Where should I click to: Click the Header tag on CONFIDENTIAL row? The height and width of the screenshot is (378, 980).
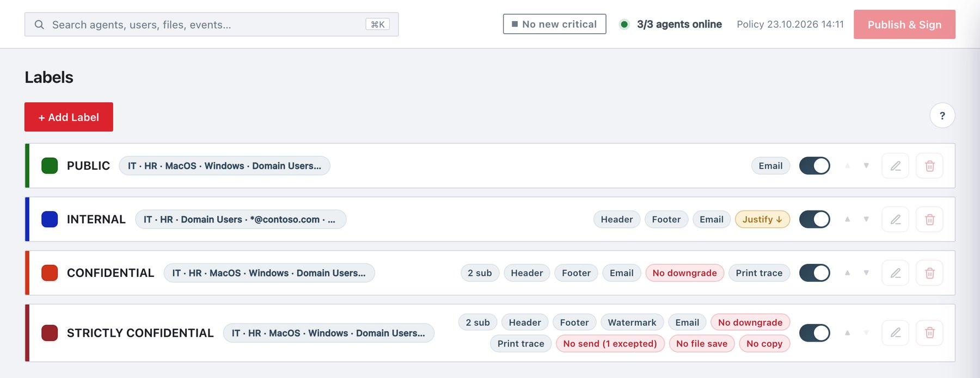526,273
